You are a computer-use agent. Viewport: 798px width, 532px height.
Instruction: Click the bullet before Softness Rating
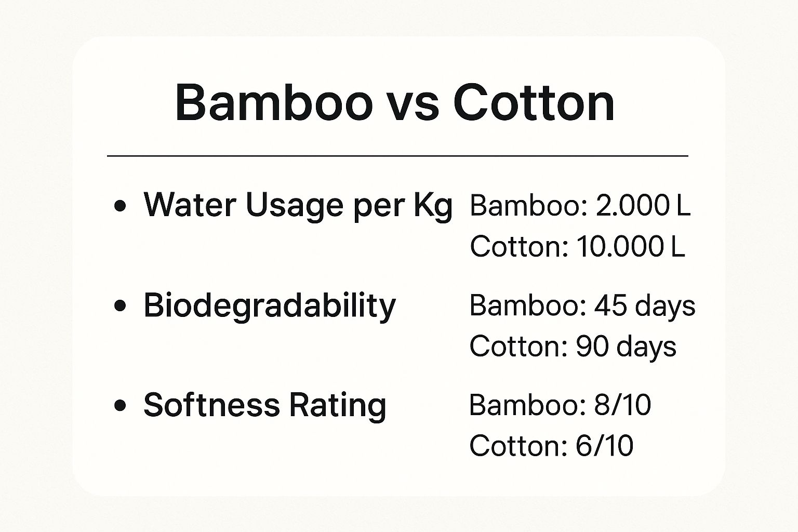click(120, 406)
